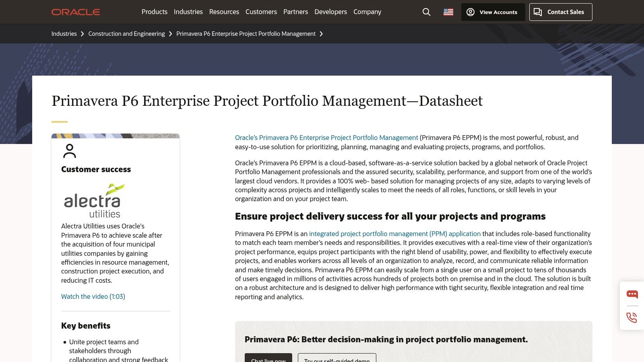Viewport: 644px width, 362px height.
Task: Click the account circle icon on View Accounts
Action: tap(471, 12)
